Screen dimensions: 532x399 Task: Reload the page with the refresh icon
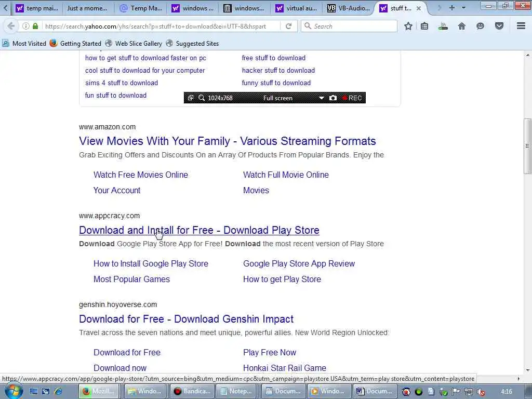(289, 26)
